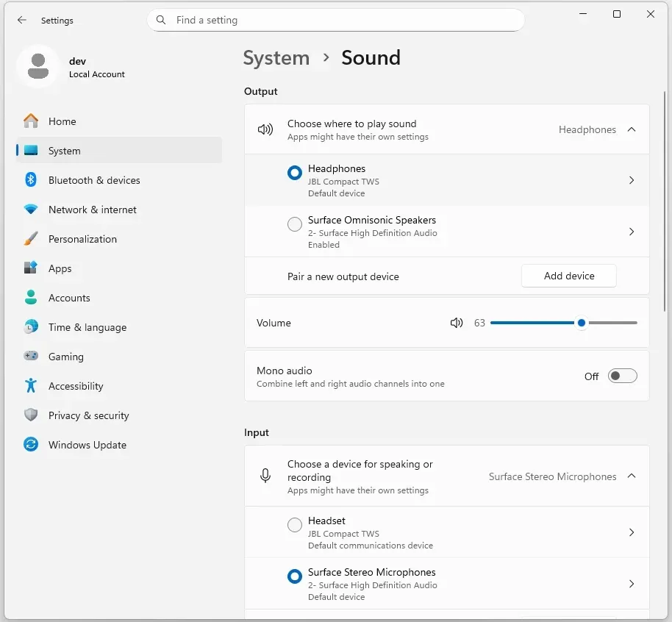Click 'Pair a new output device' text
672x622 pixels.
343,276
